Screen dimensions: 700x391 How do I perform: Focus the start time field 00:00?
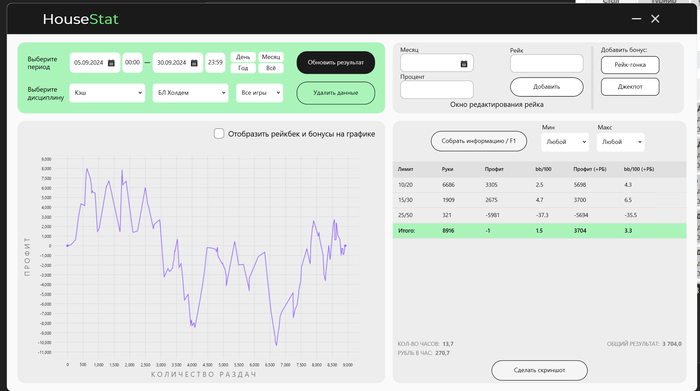pyautogui.click(x=132, y=62)
